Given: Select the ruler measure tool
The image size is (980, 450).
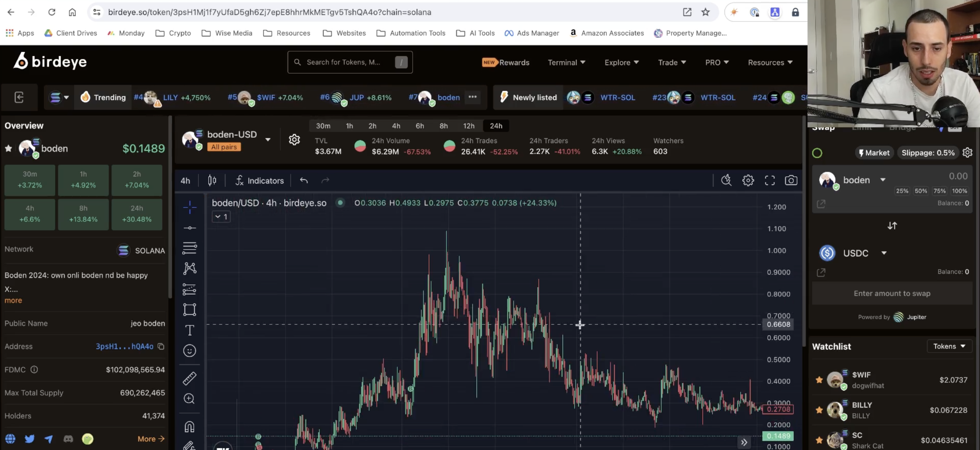Looking at the screenshot, I should [x=189, y=378].
